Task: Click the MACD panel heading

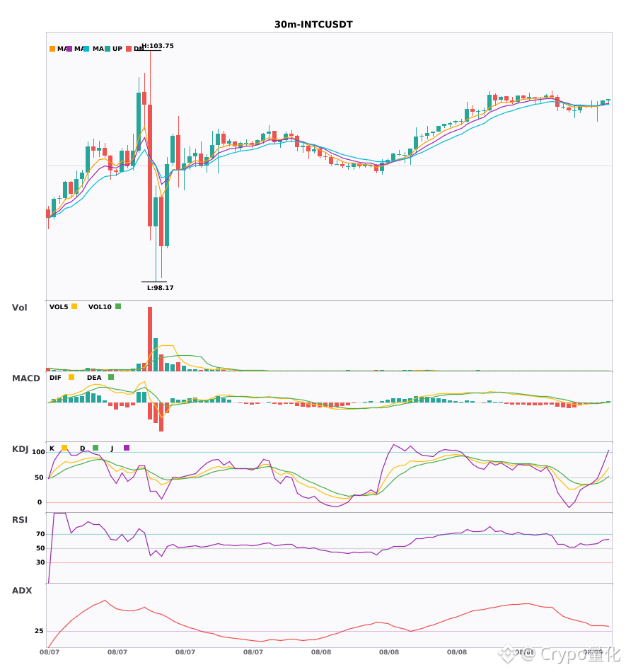Action: (x=25, y=378)
